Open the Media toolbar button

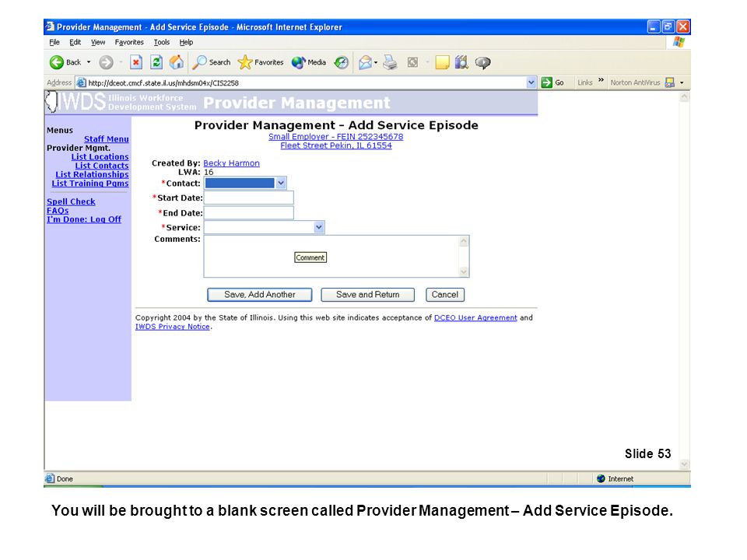[x=309, y=62]
